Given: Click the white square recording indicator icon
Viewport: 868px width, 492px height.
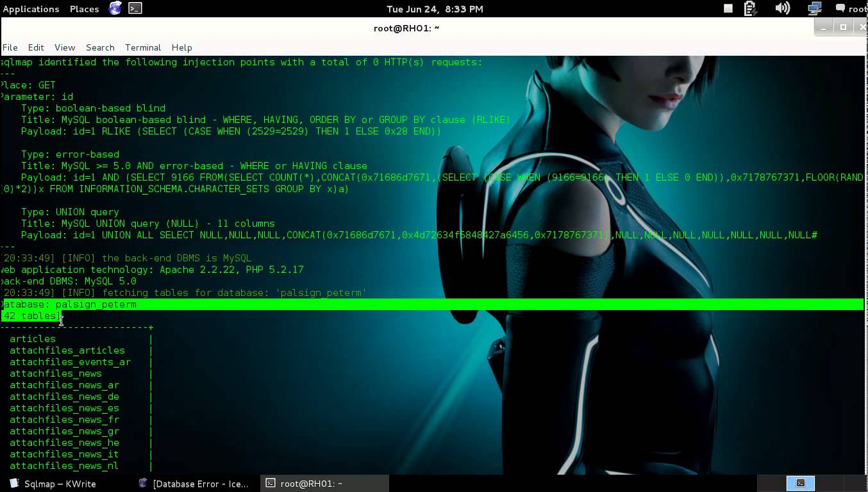Looking at the screenshot, I should pyautogui.click(x=728, y=8).
